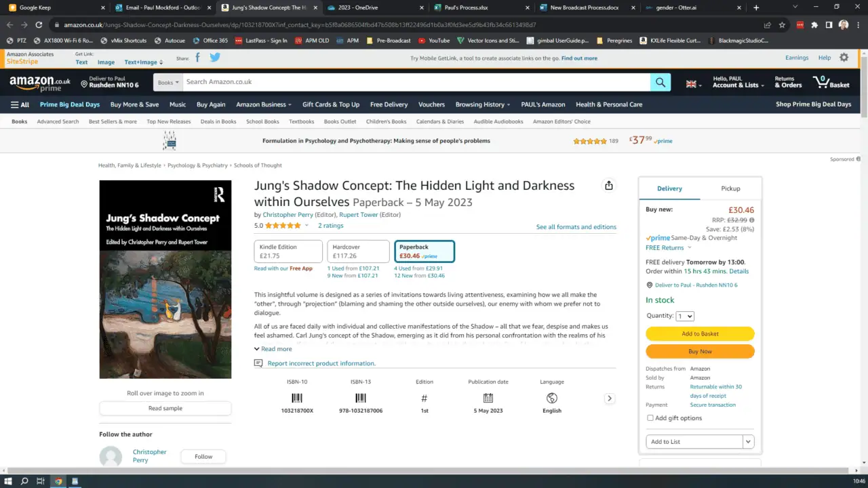Click the share icon beside the book title
The height and width of the screenshot is (488, 868).
click(x=608, y=186)
